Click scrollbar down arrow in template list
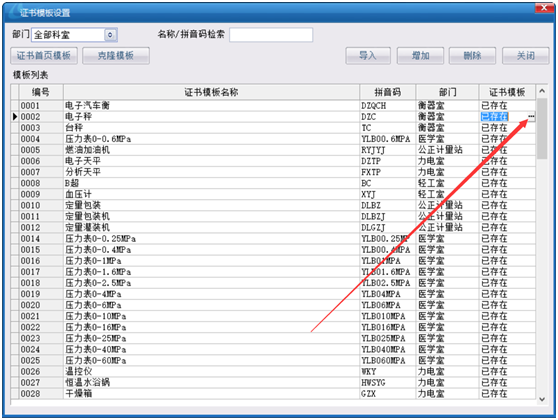The image size is (558, 420). [x=542, y=399]
